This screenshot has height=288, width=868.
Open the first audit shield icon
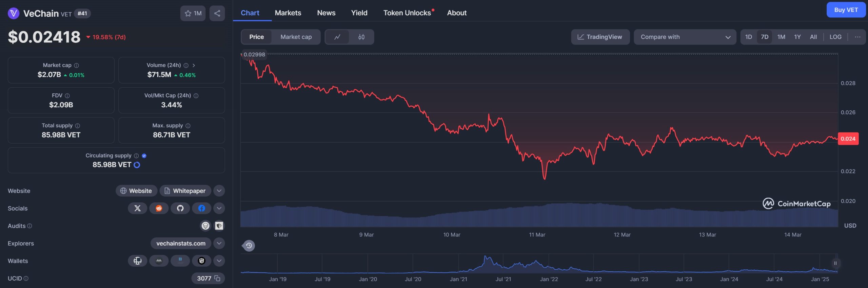(205, 226)
